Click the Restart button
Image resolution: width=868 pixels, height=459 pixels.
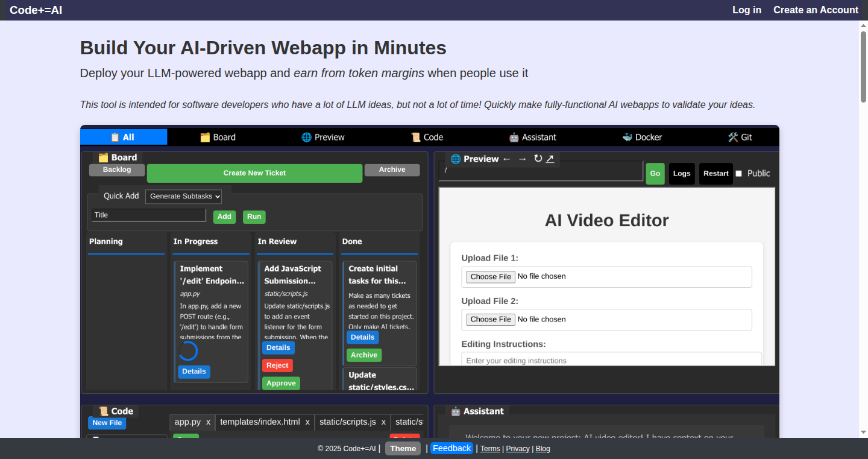pyautogui.click(x=716, y=174)
